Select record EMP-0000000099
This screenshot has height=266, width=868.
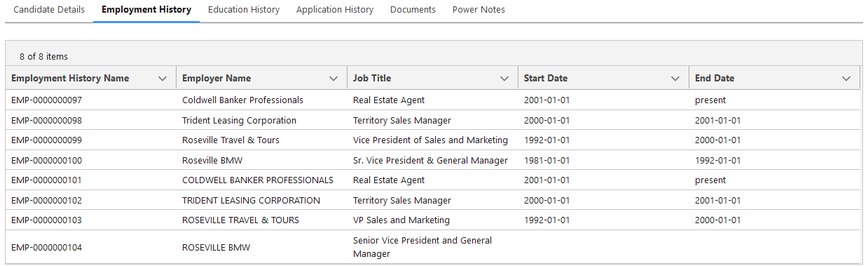point(47,140)
